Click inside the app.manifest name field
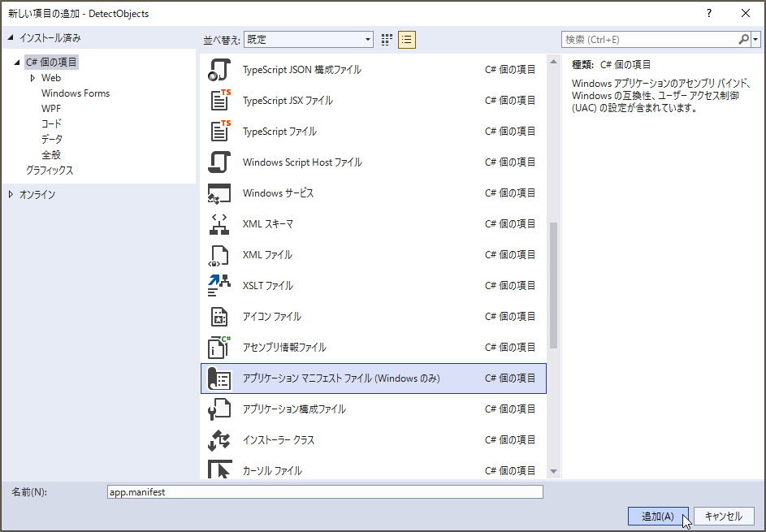Viewport: 766px width, 532px height. coord(325,491)
